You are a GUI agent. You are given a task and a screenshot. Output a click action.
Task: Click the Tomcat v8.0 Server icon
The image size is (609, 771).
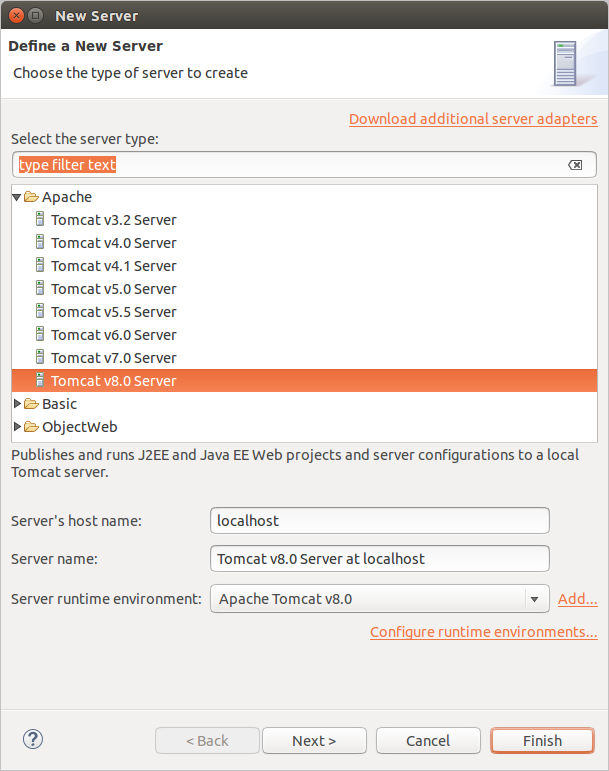pyautogui.click(x=40, y=380)
